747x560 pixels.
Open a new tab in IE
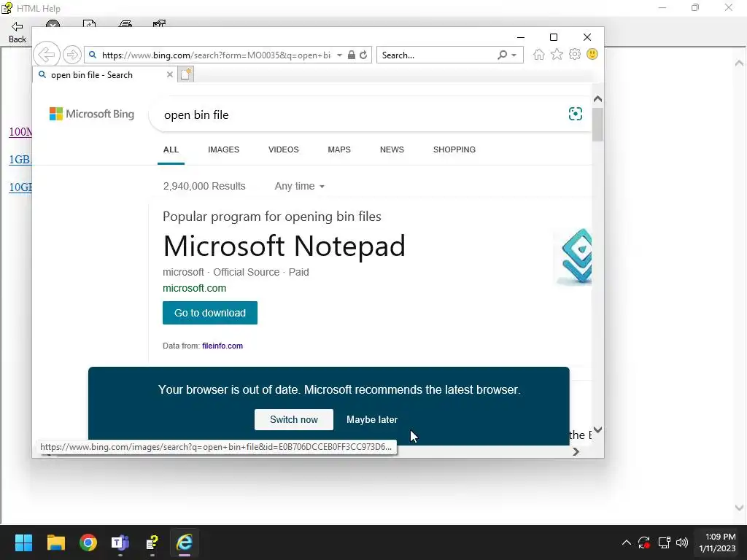tap(186, 74)
